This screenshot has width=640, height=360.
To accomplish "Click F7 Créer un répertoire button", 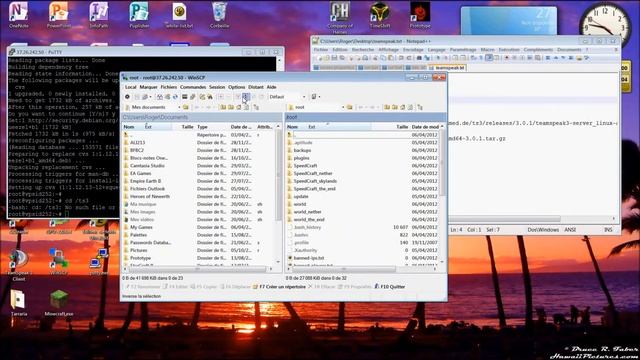I will (279, 287).
